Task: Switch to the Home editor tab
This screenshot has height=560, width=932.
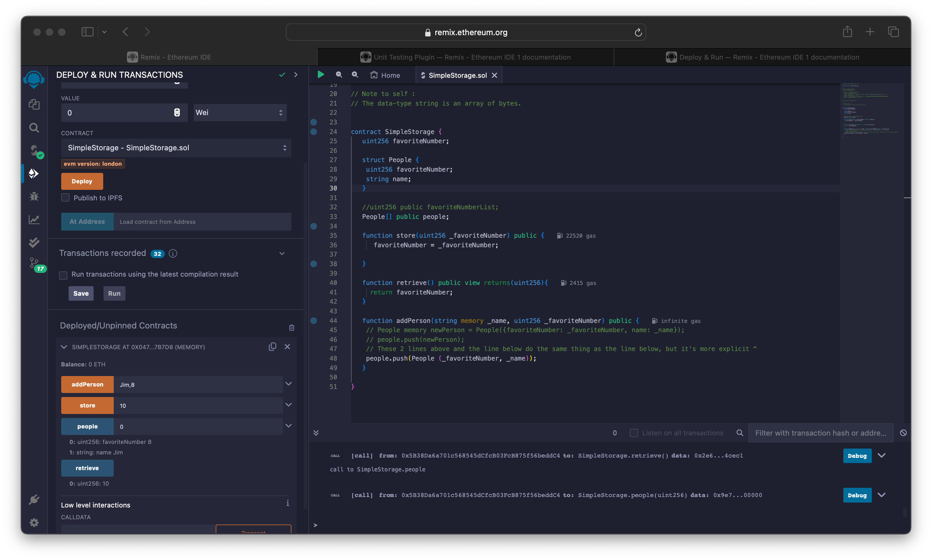Action: pyautogui.click(x=385, y=75)
